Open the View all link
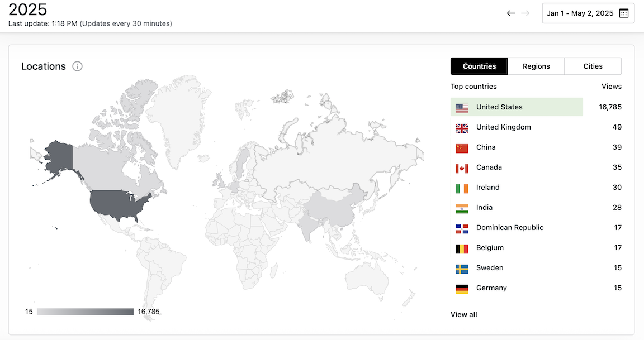 pos(464,315)
